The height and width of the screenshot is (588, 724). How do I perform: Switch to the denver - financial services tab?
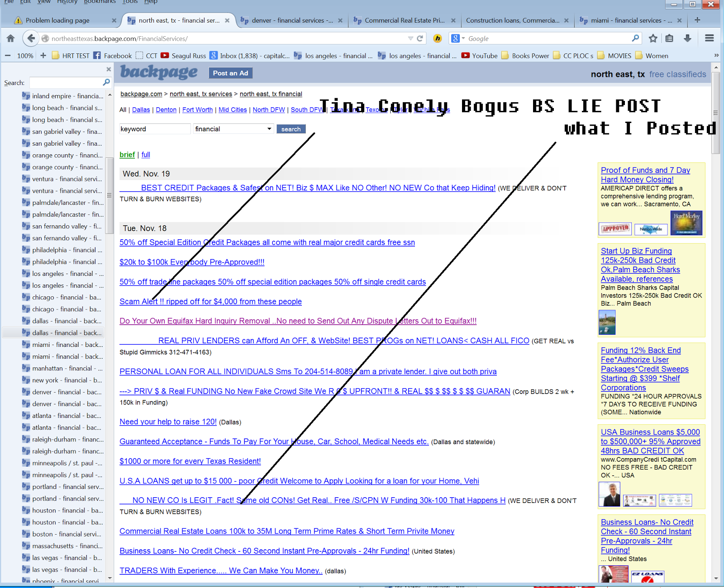click(x=292, y=20)
